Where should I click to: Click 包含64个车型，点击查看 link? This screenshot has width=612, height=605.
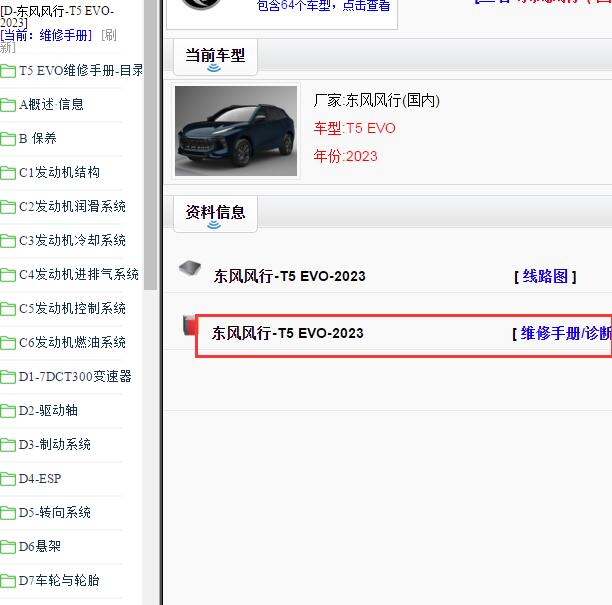pos(323,5)
